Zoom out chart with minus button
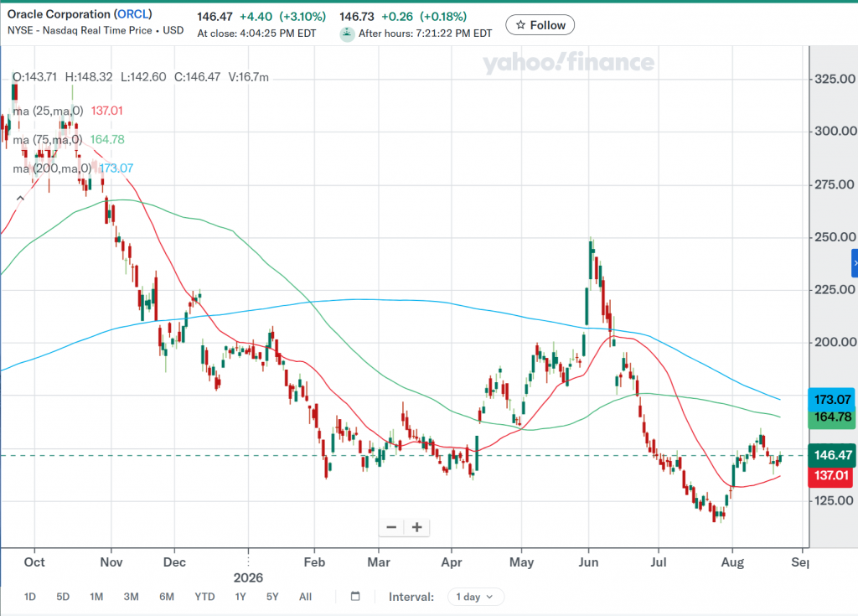 (391, 527)
